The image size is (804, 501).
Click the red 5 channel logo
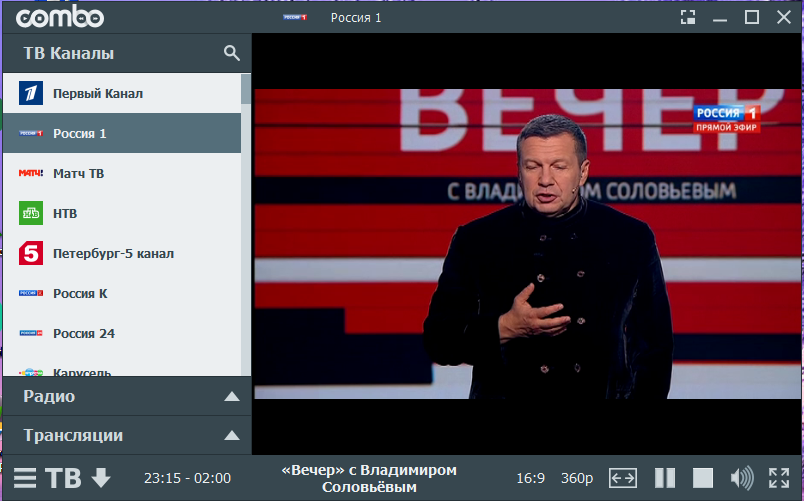click(31, 253)
